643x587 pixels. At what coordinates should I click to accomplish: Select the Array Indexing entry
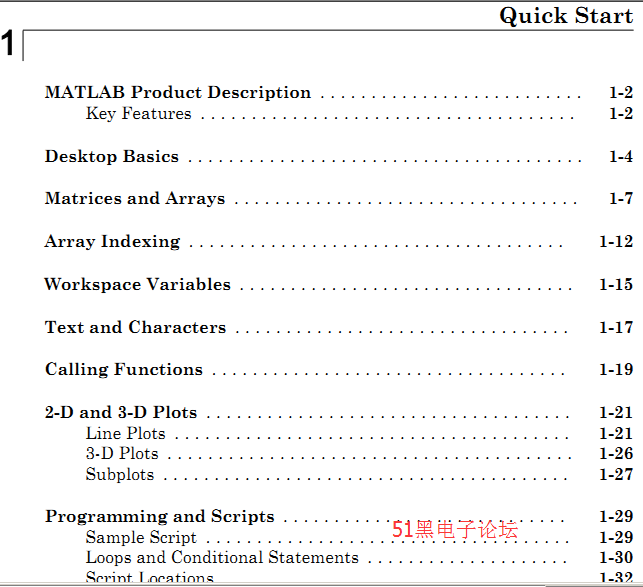[x=112, y=242]
